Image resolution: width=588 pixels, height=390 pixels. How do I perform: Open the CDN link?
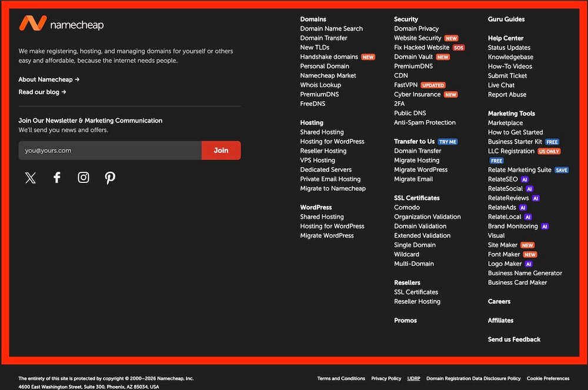point(401,75)
